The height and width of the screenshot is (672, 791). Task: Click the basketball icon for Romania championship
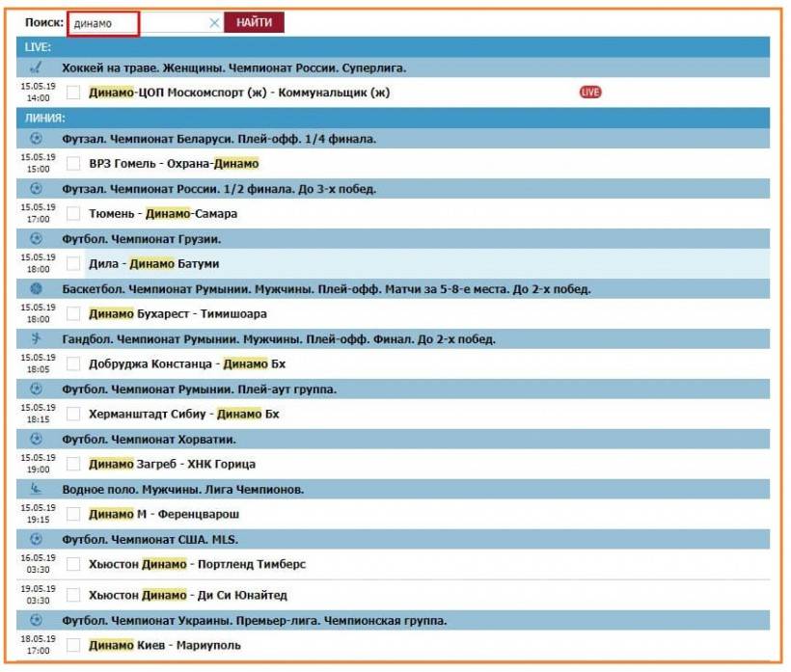point(37,288)
